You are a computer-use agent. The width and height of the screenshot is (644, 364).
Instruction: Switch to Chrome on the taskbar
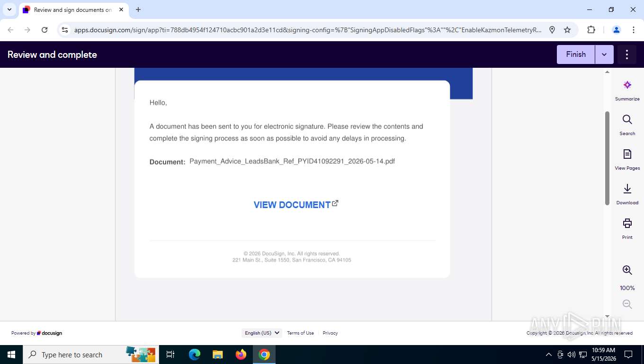[264, 355]
